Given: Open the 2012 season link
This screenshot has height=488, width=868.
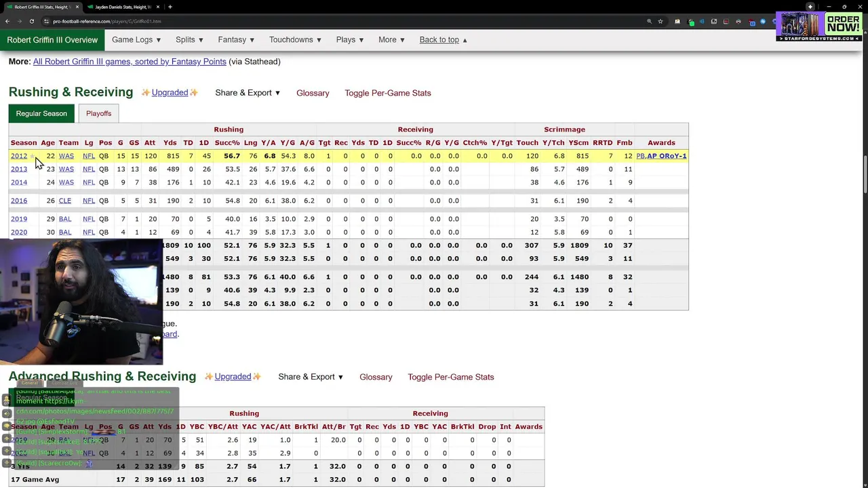Looking at the screenshot, I should point(19,156).
